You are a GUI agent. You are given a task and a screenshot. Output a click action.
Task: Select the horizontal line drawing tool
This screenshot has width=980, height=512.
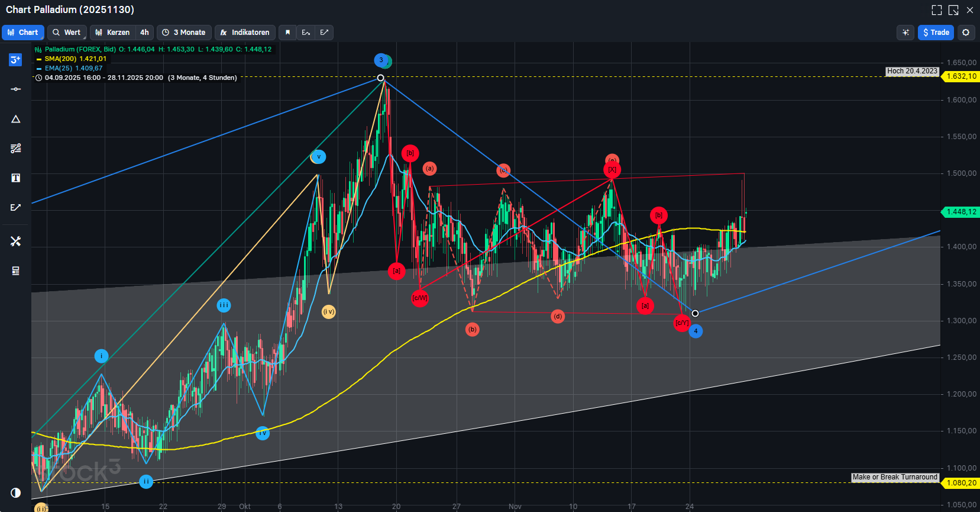click(15, 89)
